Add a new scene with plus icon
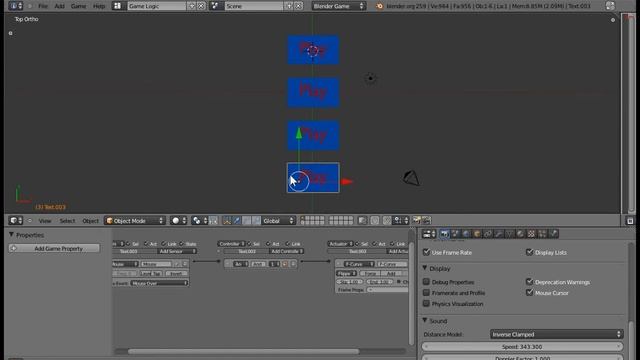The height and width of the screenshot is (360, 640). coord(289,6)
